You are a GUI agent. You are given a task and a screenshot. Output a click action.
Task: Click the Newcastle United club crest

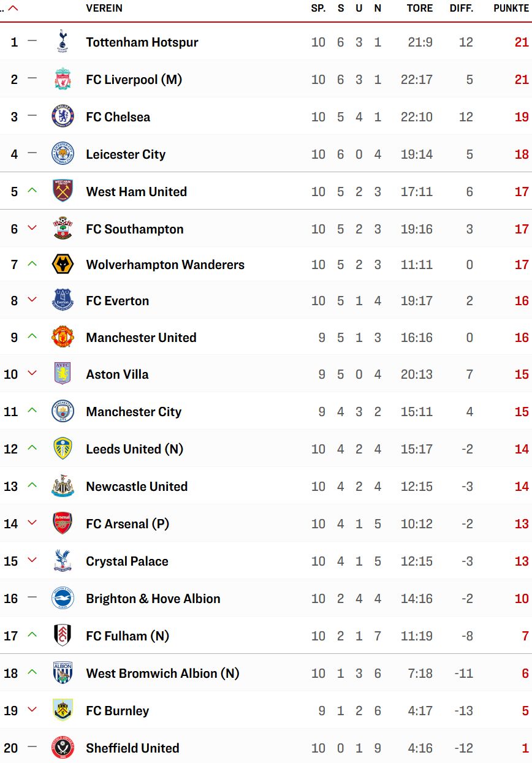coord(63,486)
